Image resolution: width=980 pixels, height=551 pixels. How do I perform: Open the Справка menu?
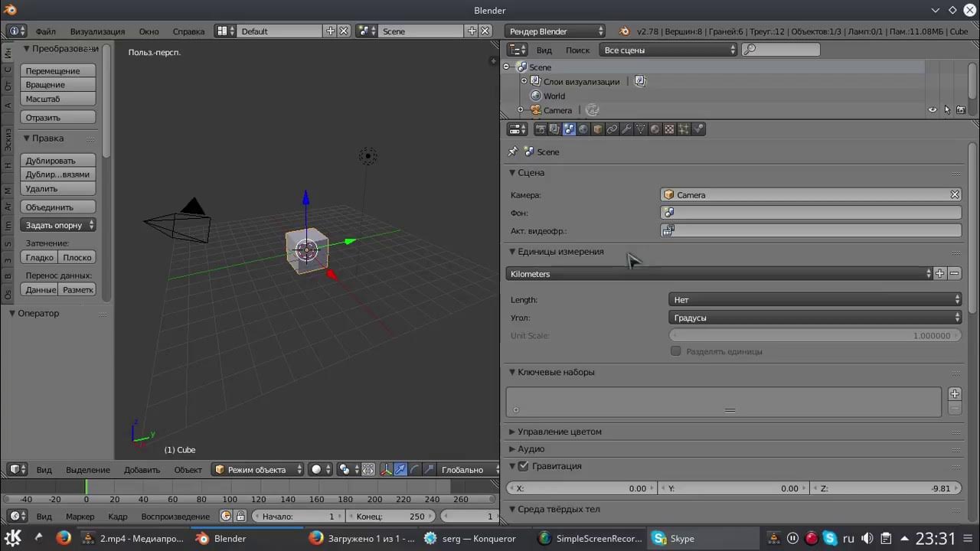coord(188,31)
